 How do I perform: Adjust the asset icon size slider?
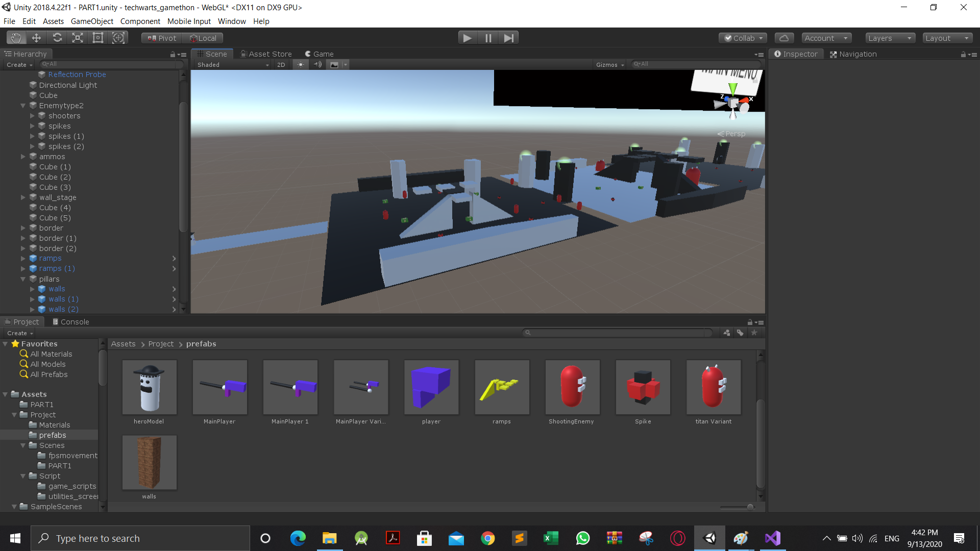750,507
